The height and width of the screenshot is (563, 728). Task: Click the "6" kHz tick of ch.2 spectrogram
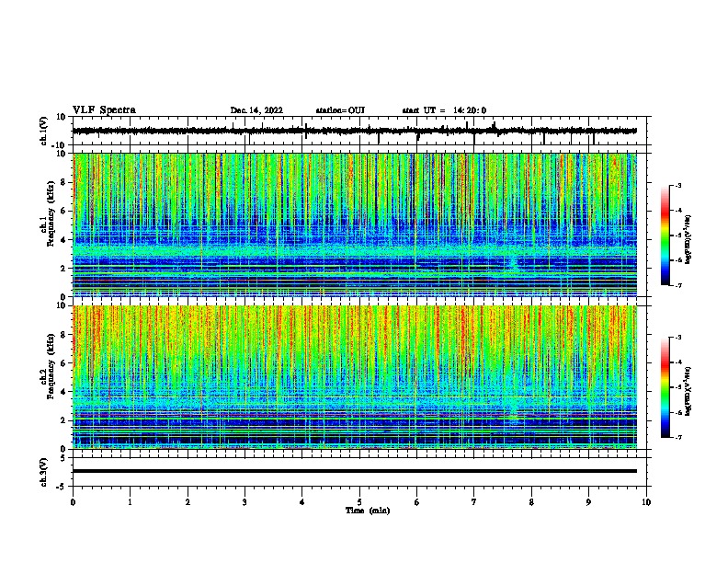pyautogui.click(x=63, y=363)
